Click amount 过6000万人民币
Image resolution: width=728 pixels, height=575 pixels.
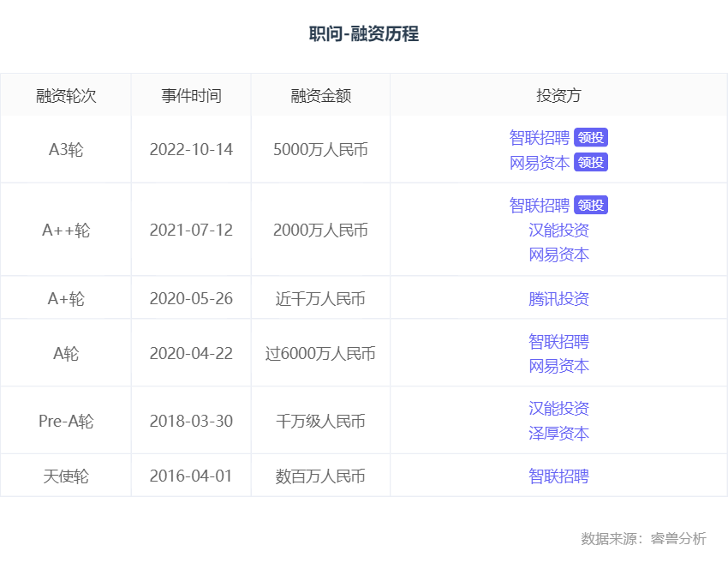tap(321, 353)
